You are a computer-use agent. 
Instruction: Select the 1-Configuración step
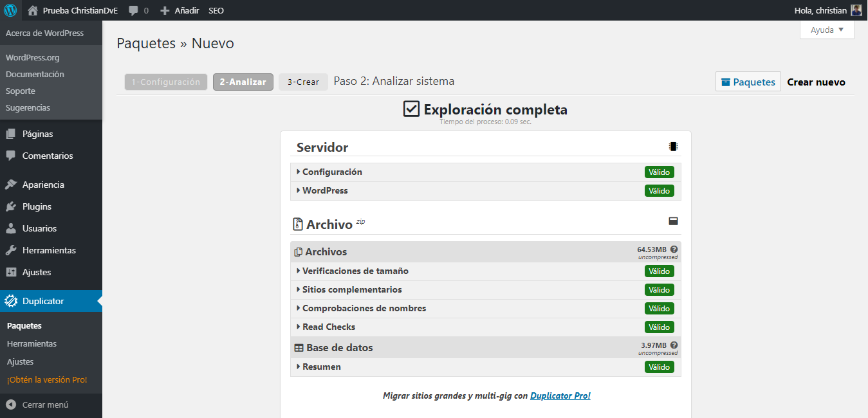[166, 82]
